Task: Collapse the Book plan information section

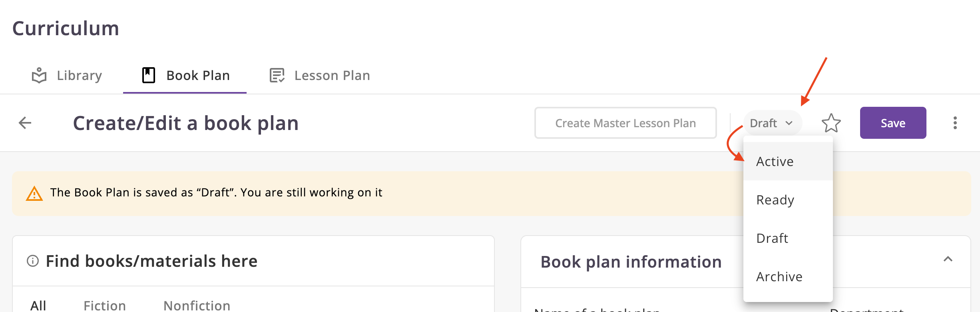Action: click(948, 259)
